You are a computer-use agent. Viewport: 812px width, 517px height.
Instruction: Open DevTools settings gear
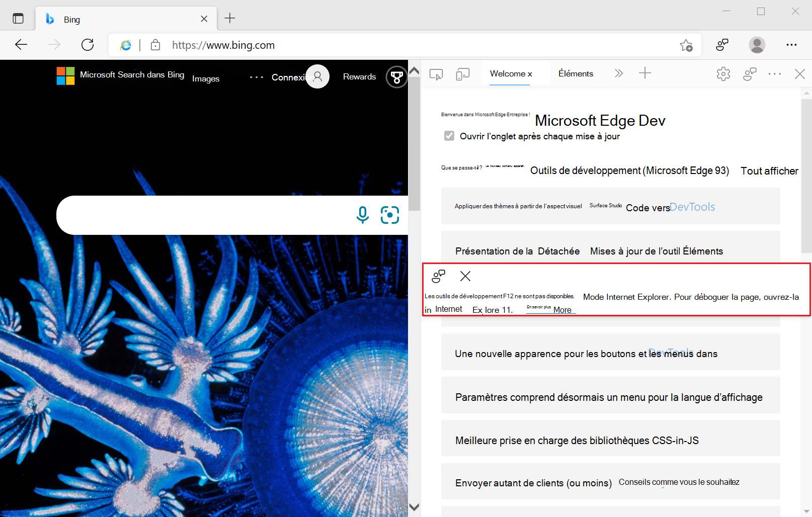tap(723, 74)
